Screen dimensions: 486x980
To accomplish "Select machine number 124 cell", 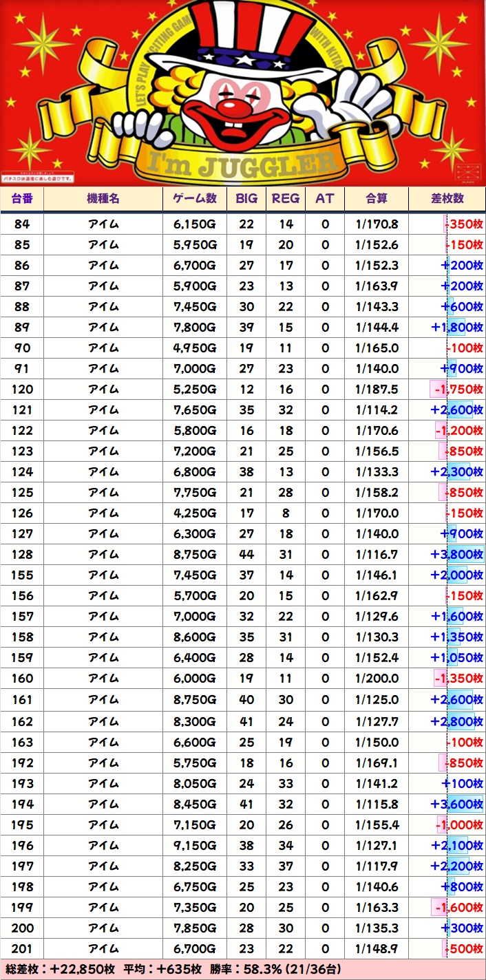I will point(22,472).
